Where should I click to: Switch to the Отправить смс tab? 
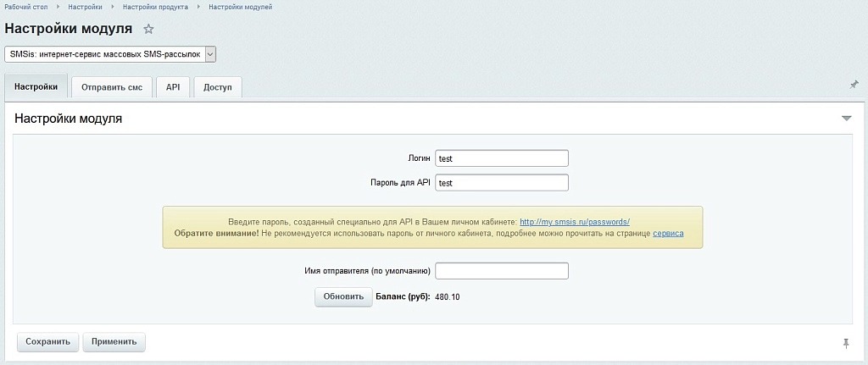112,87
